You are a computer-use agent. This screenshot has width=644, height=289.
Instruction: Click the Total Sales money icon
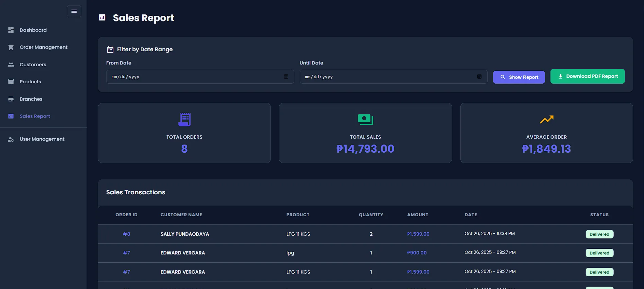click(x=365, y=120)
